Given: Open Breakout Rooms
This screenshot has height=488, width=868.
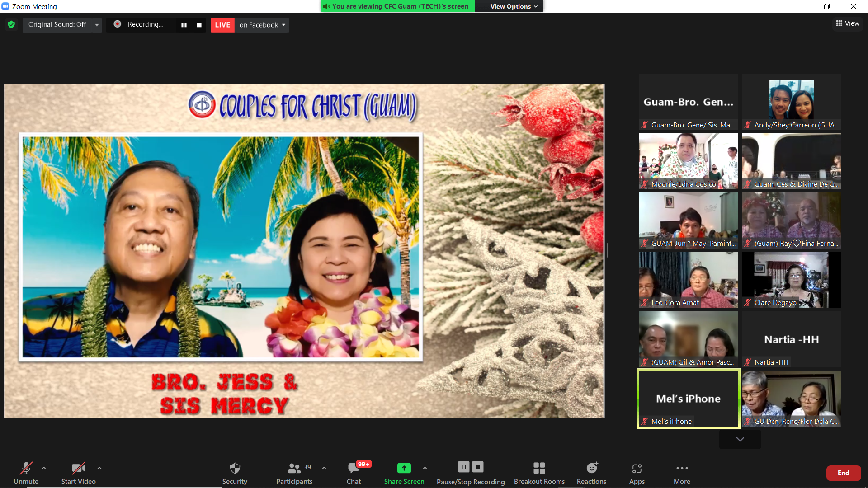Looking at the screenshot, I should tap(539, 473).
